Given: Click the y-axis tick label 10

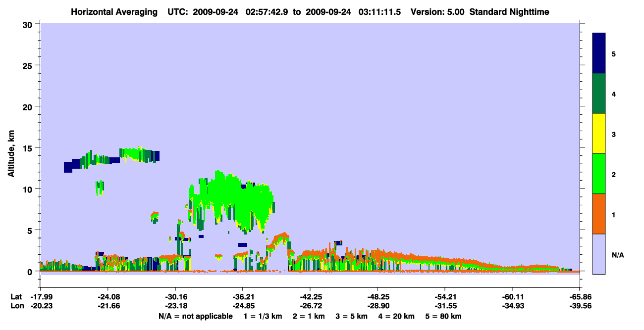Looking at the screenshot, I should pos(29,189).
